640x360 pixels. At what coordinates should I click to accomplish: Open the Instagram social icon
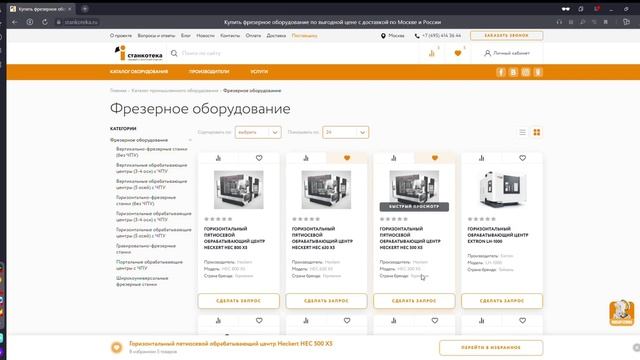[x=526, y=72]
